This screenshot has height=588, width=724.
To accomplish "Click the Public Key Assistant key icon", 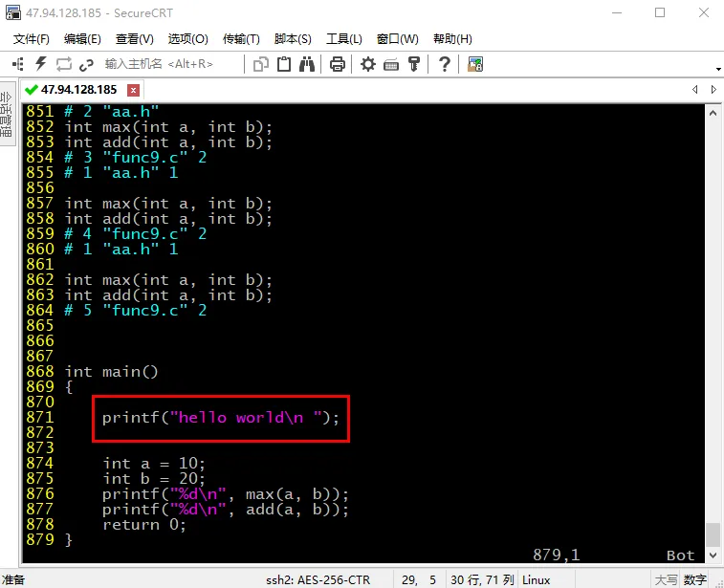I will (x=414, y=64).
